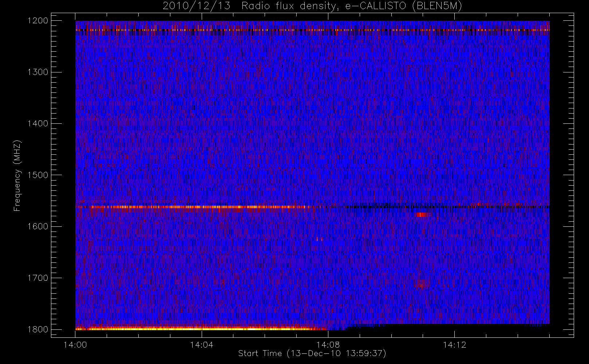The image size is (589, 364).
Task: Click the 1200 frequency tick label
Action: point(38,21)
